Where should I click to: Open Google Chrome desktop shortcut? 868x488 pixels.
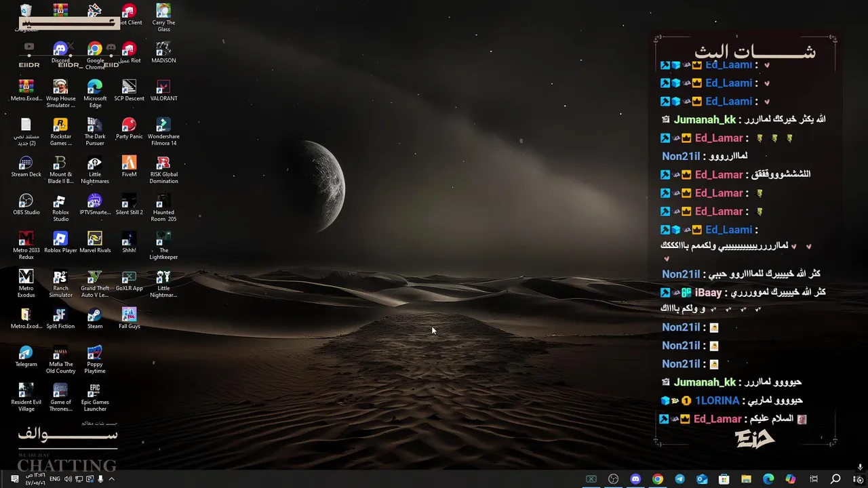[95, 56]
